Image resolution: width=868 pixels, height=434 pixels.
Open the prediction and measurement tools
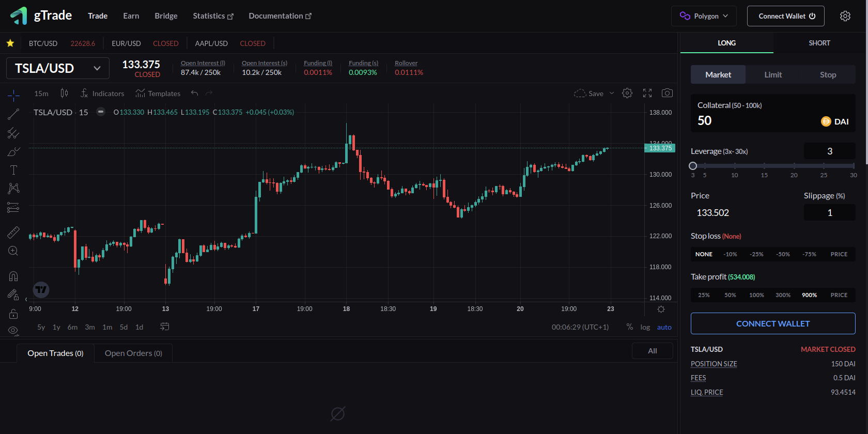(x=13, y=207)
